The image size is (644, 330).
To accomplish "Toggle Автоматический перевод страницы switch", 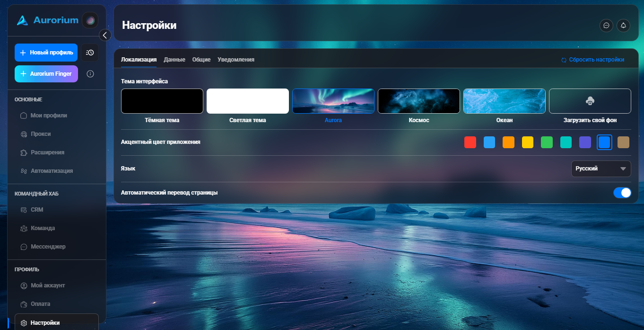I will [622, 193].
